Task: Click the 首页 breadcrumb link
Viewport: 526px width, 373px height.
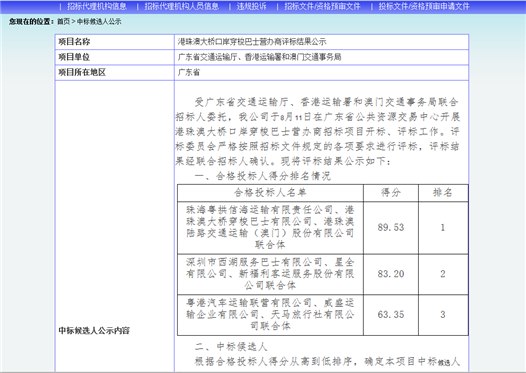Action: [63, 21]
